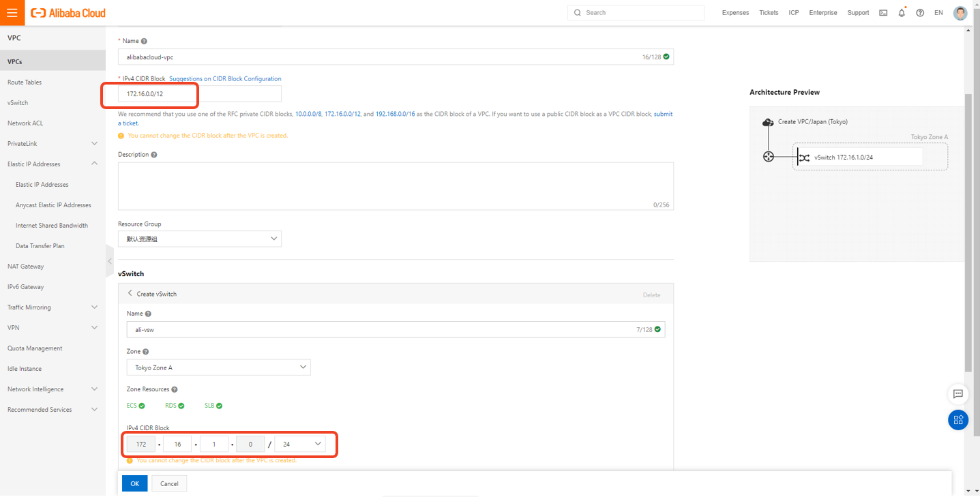Switch language via EN
Screen dimensions: 980x497
coord(938,12)
